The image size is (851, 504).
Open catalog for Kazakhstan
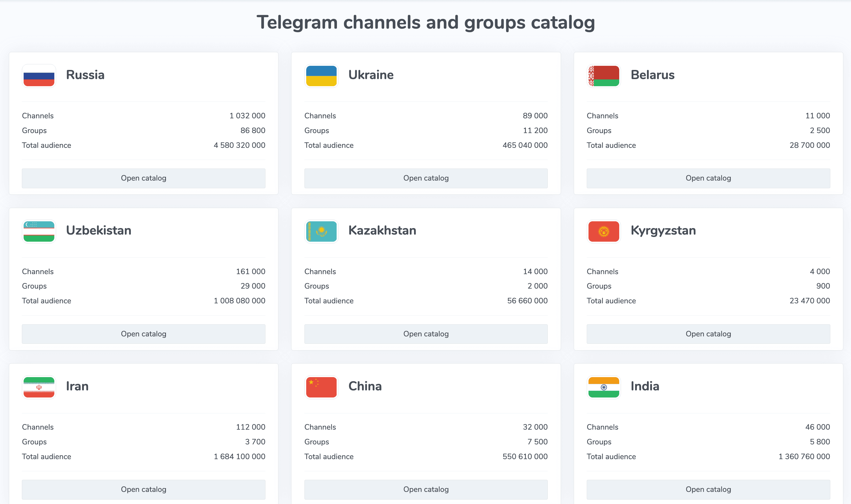coord(426,334)
